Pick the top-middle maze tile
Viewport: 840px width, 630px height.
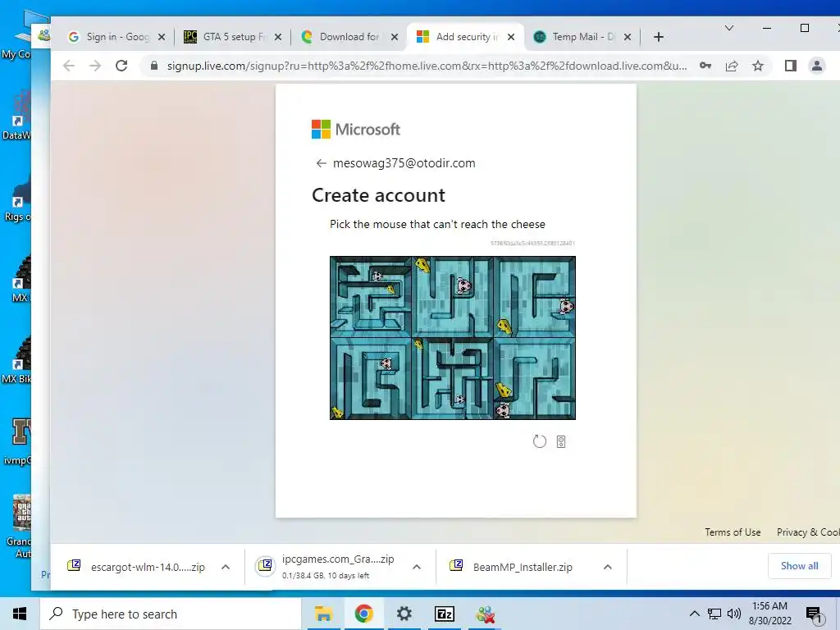(x=453, y=297)
